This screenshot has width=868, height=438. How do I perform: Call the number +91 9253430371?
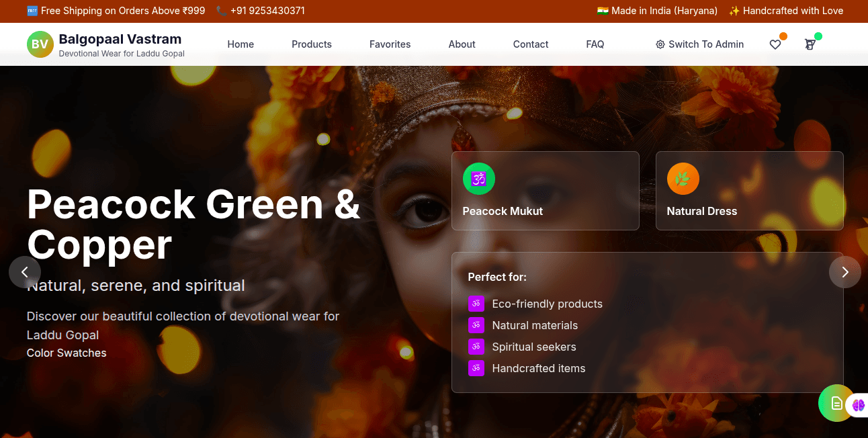point(267,11)
